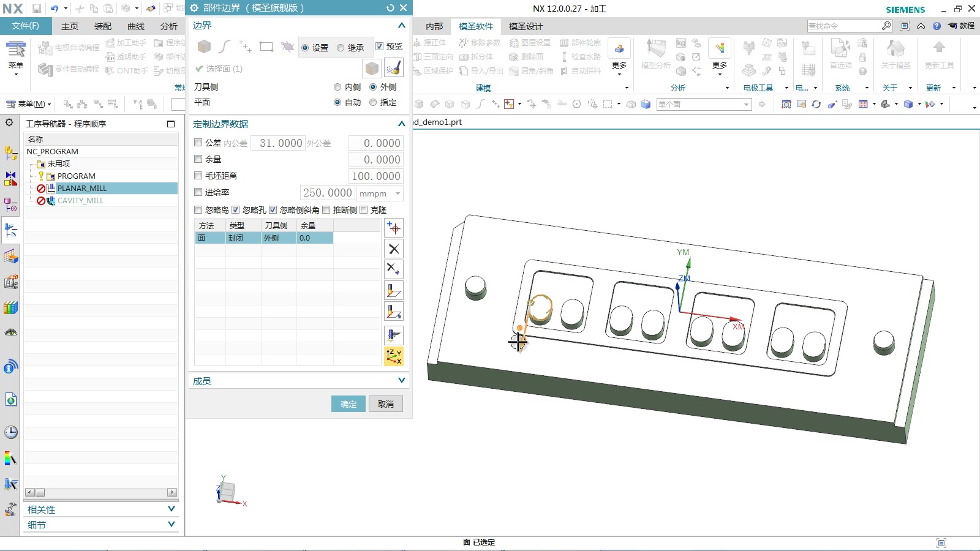This screenshot has width=980, height=551.
Task: Open the mmpm feed rate unit dropdown
Action: click(380, 193)
